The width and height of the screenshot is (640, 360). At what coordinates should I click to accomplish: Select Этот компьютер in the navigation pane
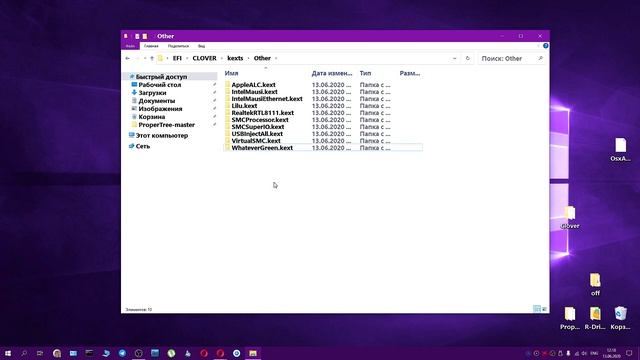[162, 136]
